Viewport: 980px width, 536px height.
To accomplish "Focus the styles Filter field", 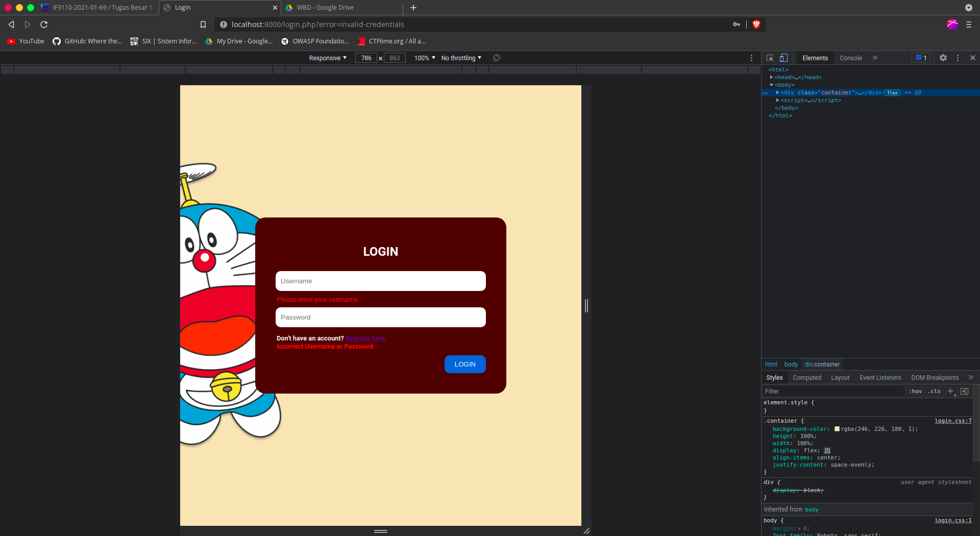I will (x=832, y=392).
